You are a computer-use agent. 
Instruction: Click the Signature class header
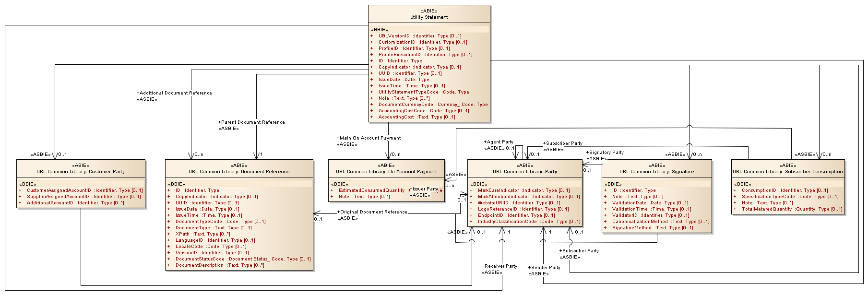tap(656, 171)
